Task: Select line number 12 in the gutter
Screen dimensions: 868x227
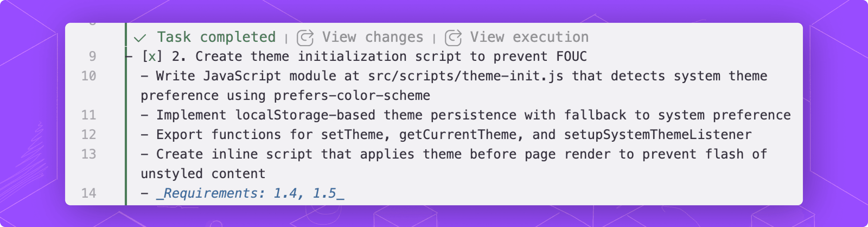Action: [x=89, y=135]
